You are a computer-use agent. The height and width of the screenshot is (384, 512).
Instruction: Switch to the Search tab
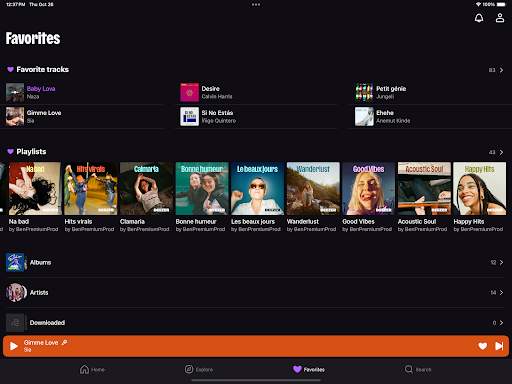[x=418, y=369]
